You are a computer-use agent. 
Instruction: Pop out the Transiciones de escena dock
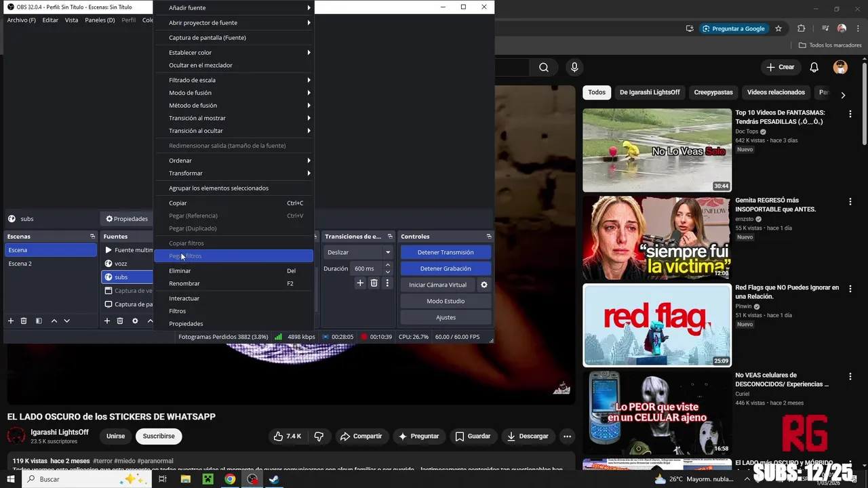coord(390,237)
